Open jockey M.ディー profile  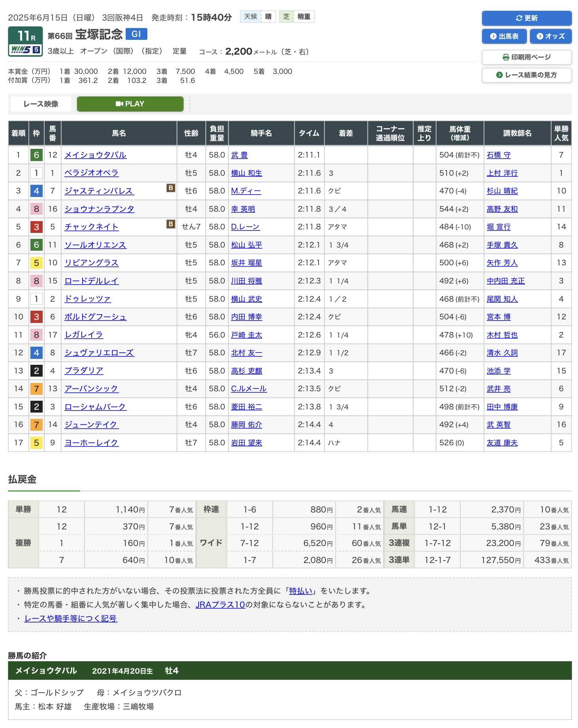246,191
